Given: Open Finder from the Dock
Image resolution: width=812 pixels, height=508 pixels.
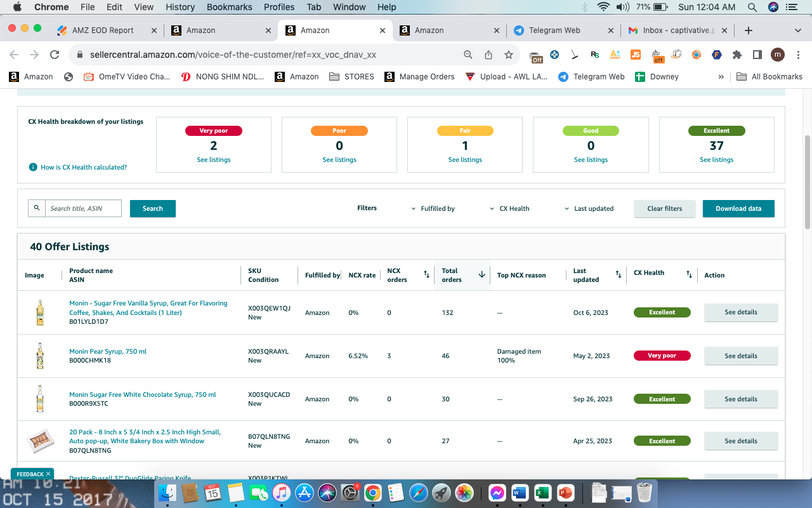Looking at the screenshot, I should [x=167, y=492].
